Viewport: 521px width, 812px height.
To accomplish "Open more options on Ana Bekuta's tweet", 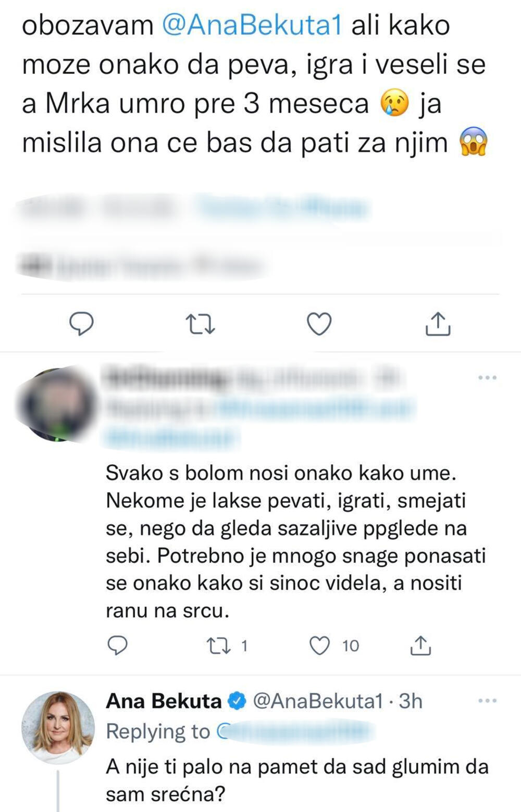I will coord(487,701).
